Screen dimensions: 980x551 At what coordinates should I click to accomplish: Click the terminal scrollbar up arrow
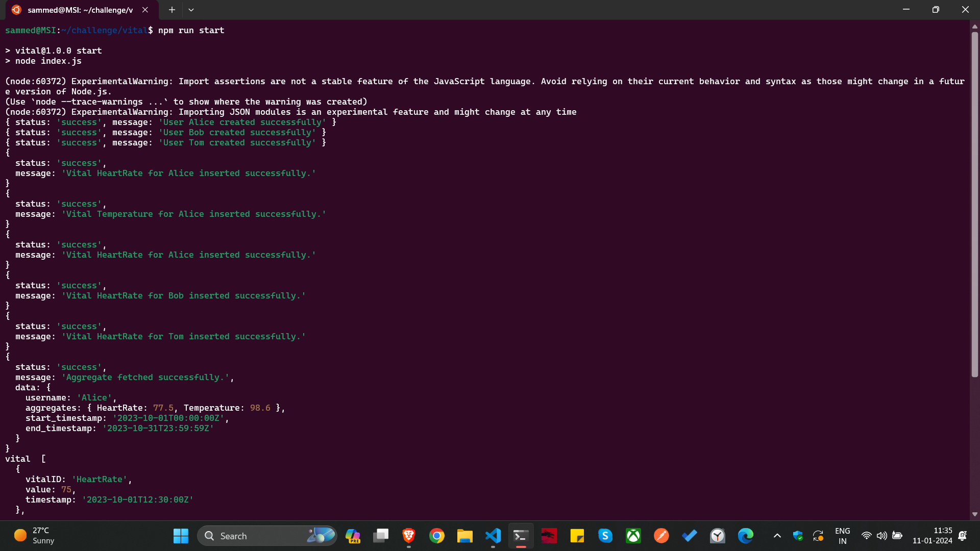coord(974,26)
